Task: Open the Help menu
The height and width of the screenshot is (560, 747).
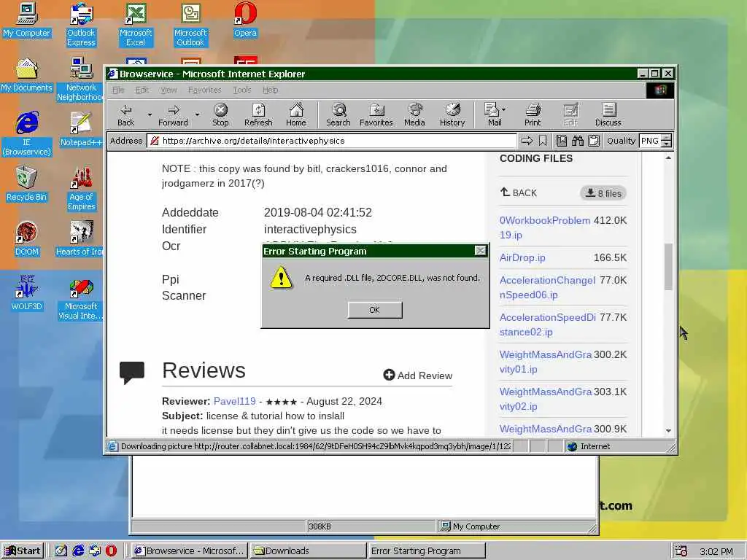Action: (x=270, y=90)
